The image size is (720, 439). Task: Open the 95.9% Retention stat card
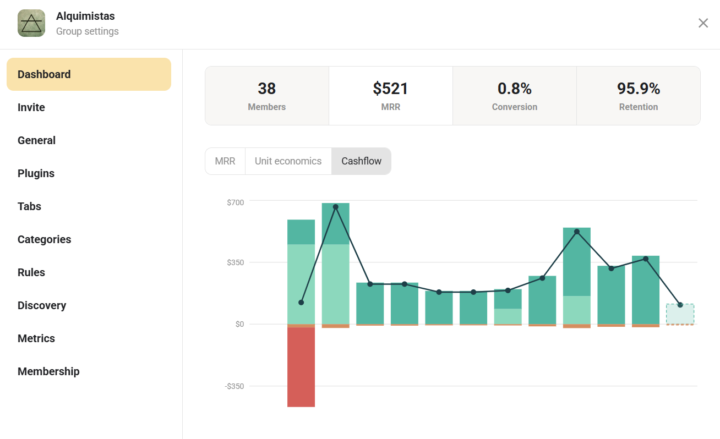tap(638, 96)
